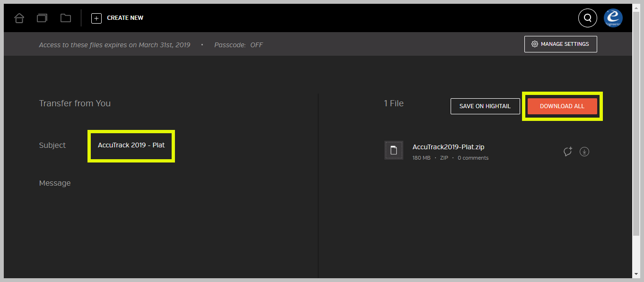Click the ZIP file type icon

tap(394, 150)
